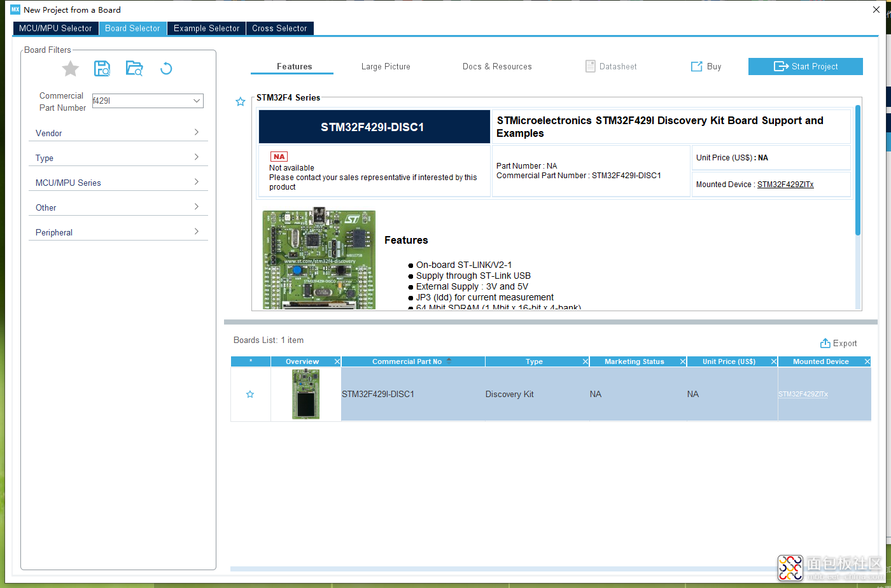Switch to the MCU/MPU Selector tab
Image resolution: width=891 pixels, height=588 pixels.
[x=55, y=28]
